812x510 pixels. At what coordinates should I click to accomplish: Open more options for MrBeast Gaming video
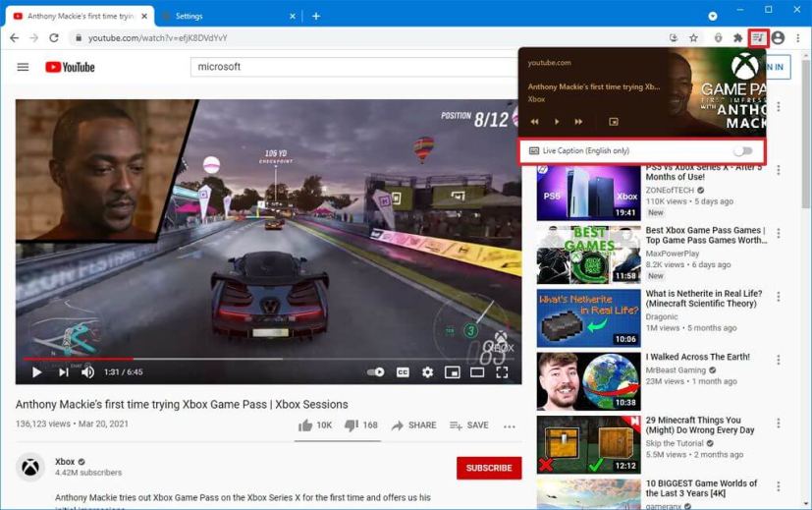point(778,360)
